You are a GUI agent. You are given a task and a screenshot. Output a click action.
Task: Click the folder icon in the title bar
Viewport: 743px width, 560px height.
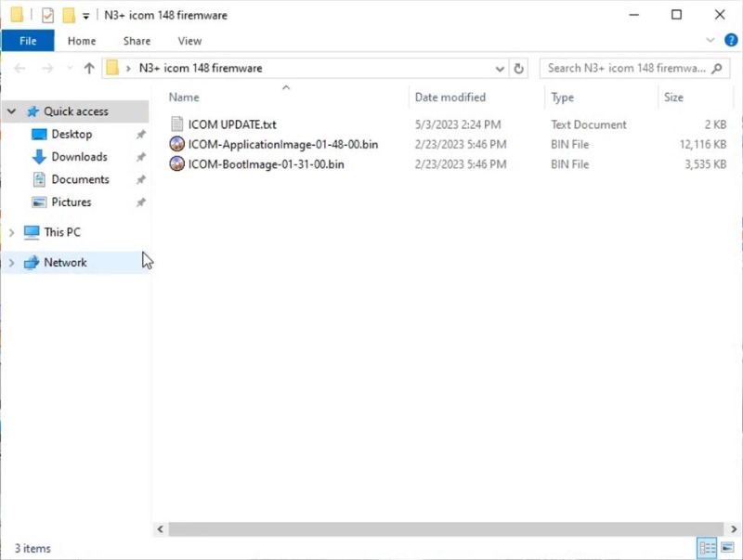coord(17,15)
